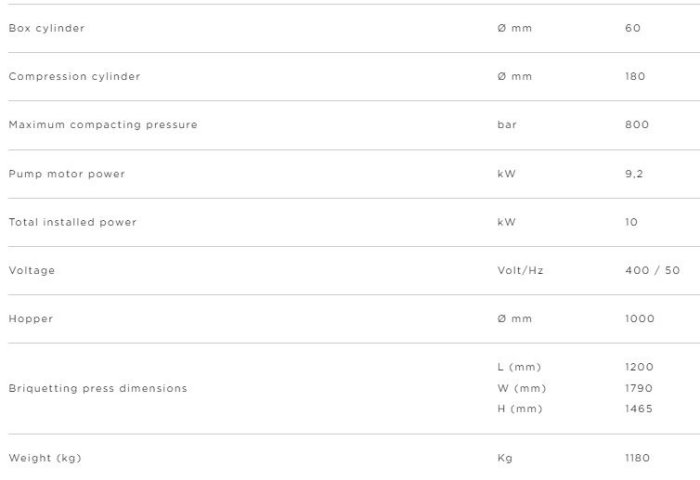Image resolution: width=700 pixels, height=480 pixels.
Task: Select the 800 compacting pressure value
Action: coord(637,125)
